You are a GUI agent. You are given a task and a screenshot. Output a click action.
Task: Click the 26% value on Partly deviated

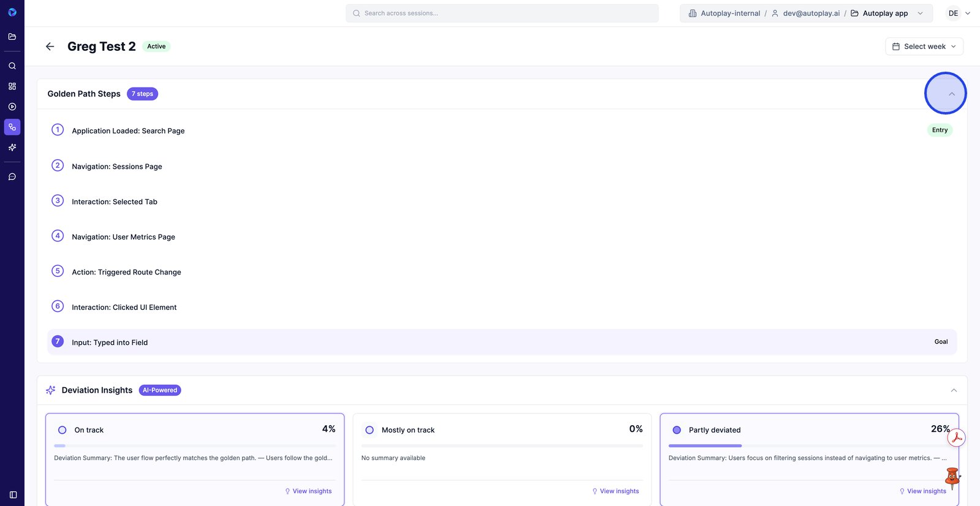pyautogui.click(x=940, y=429)
